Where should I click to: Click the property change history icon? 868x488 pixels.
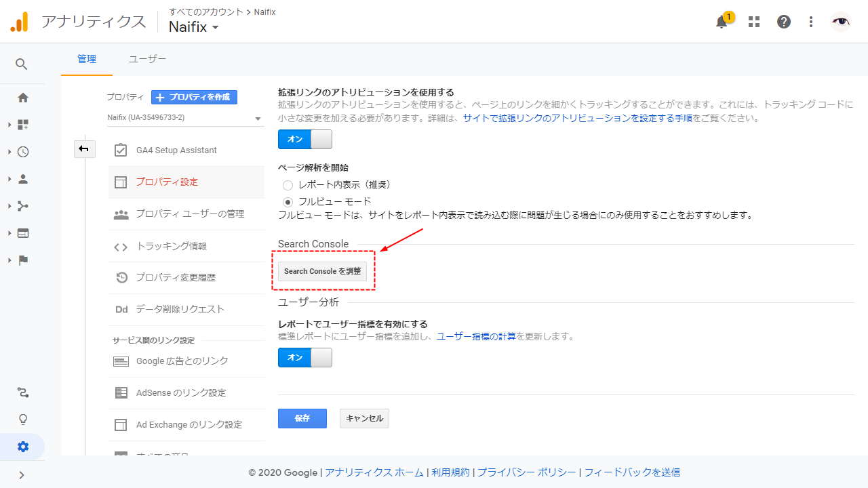[x=121, y=277]
